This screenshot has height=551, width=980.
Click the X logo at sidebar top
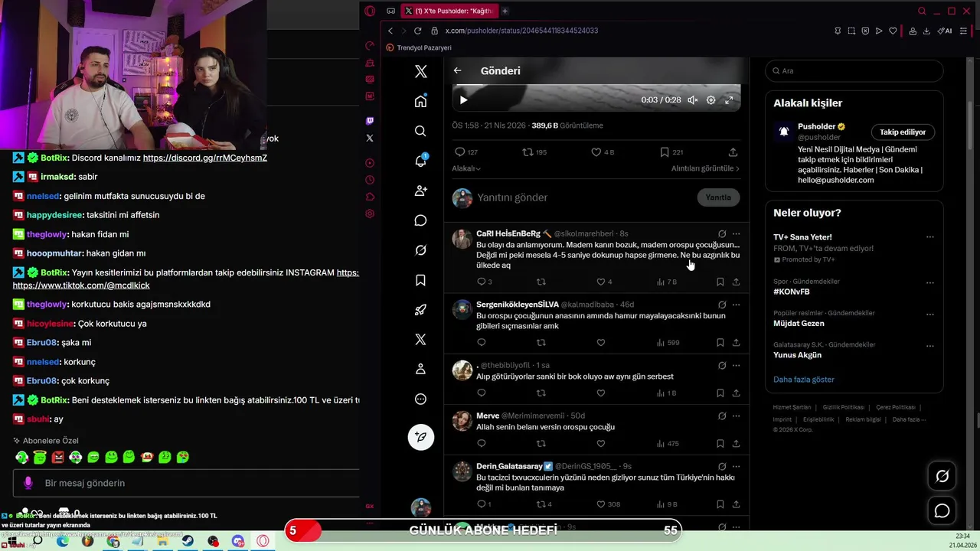pyautogui.click(x=420, y=71)
